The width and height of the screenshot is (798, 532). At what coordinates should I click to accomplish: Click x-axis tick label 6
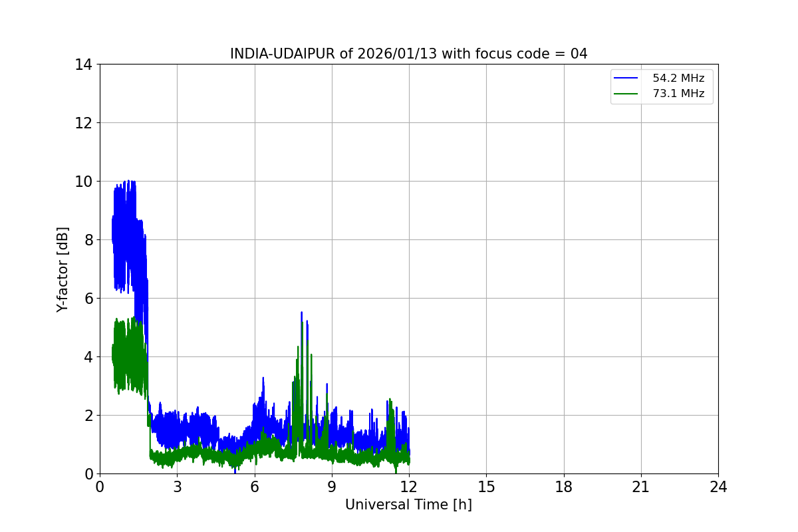254,487
